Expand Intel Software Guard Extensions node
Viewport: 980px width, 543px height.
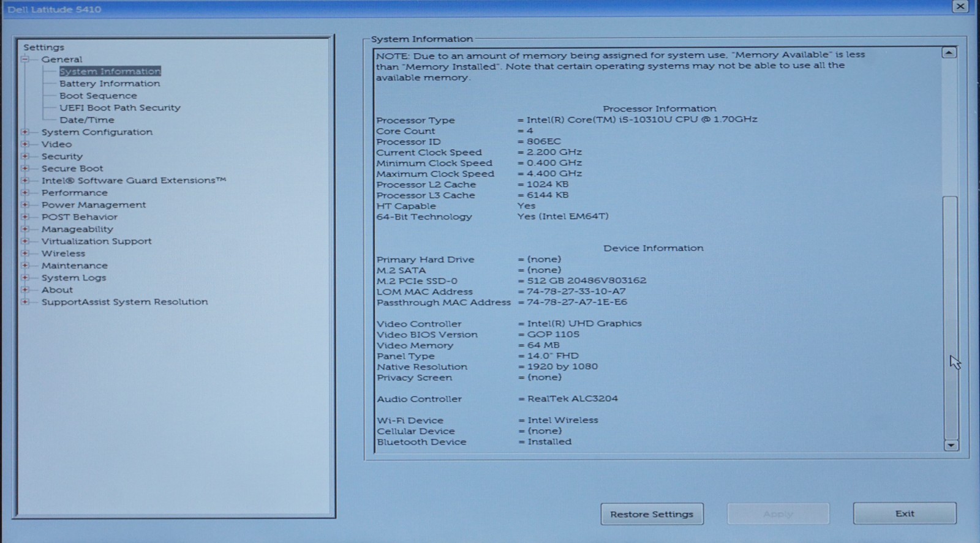tap(25, 181)
